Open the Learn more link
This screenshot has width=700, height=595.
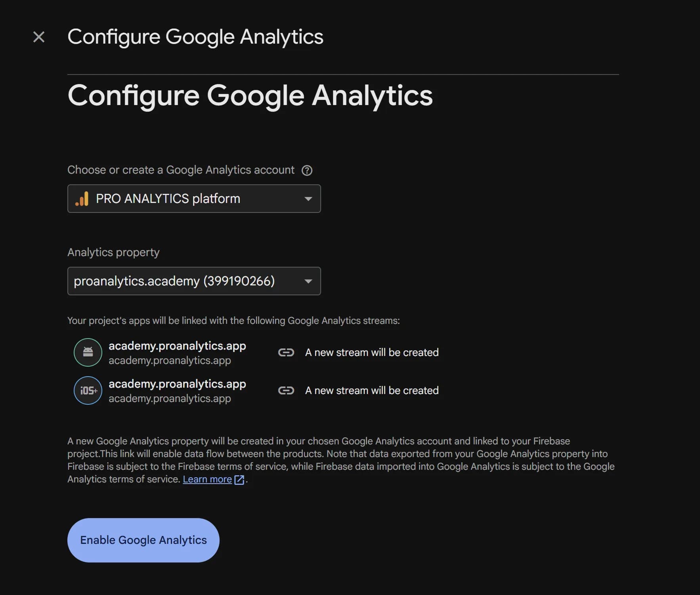[x=207, y=479]
